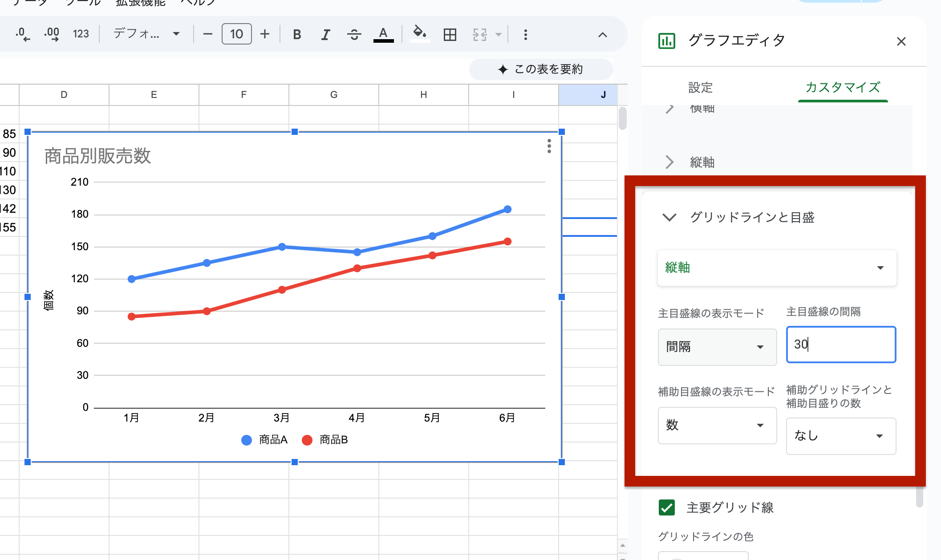The width and height of the screenshot is (941, 560).
Task: Click the decrease decimal places icon
Action: [x=22, y=34]
